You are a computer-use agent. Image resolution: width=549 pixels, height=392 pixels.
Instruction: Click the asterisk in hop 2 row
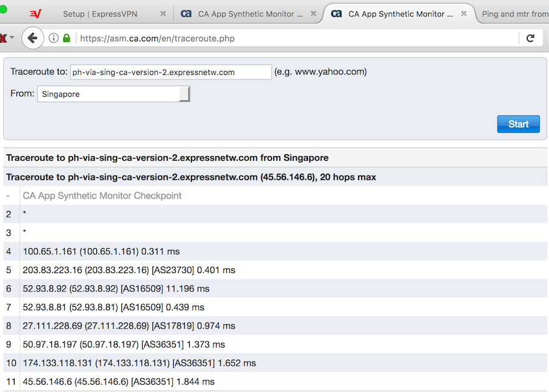pos(24,213)
